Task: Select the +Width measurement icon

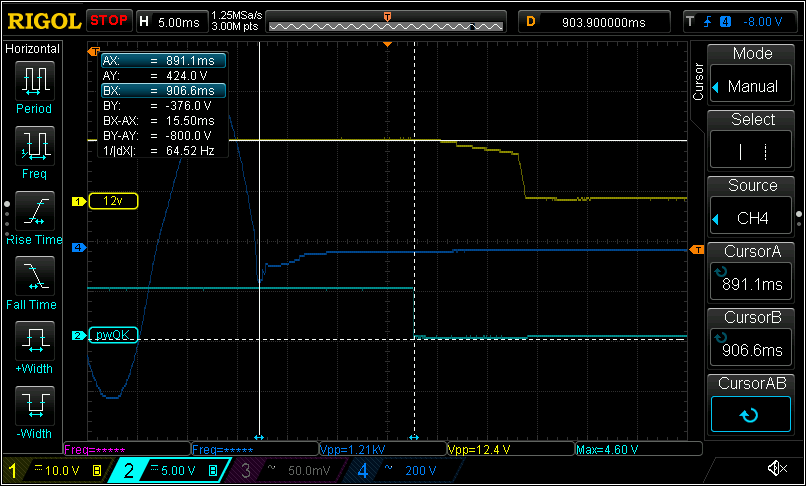Action: 34,341
